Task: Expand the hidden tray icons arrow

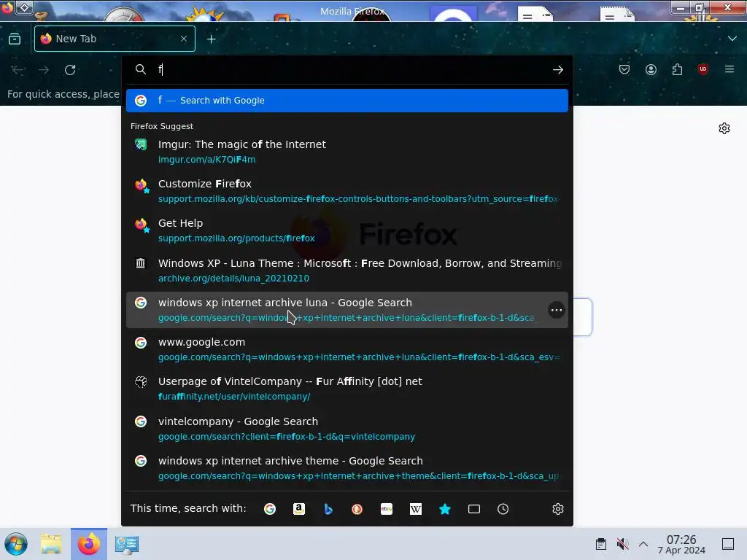Action: click(643, 544)
